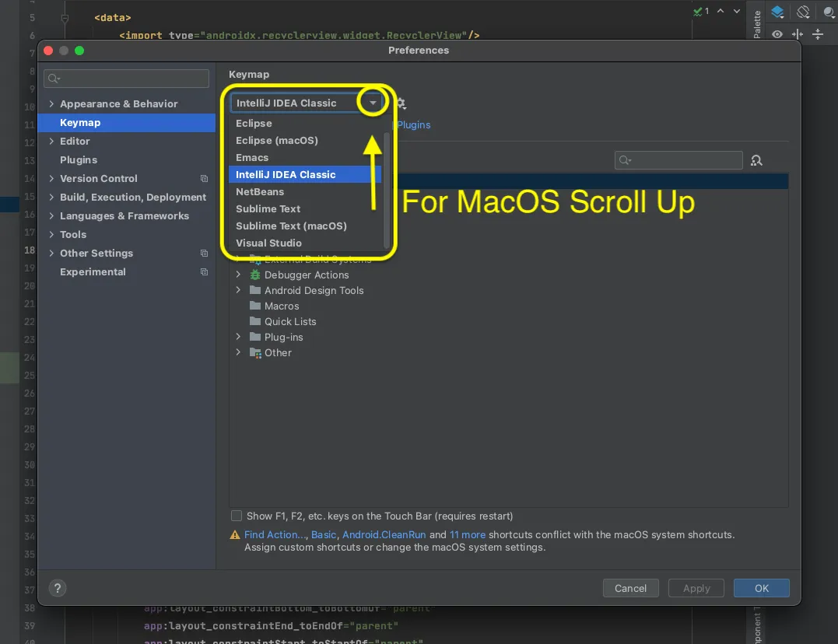The width and height of the screenshot is (838, 644).
Task: Open the keymap gear actions menu
Action: pyautogui.click(x=401, y=103)
